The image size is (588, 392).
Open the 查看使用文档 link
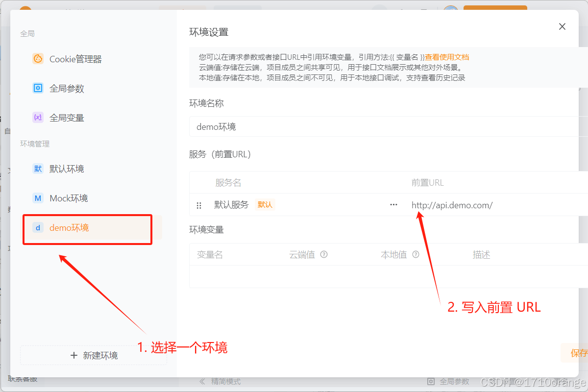pos(447,57)
